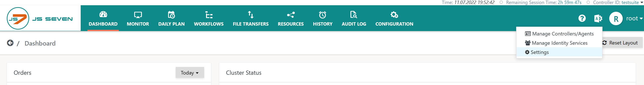Expand the root user dropdown
Viewport: 644px width, 85px height.
[x=634, y=18]
